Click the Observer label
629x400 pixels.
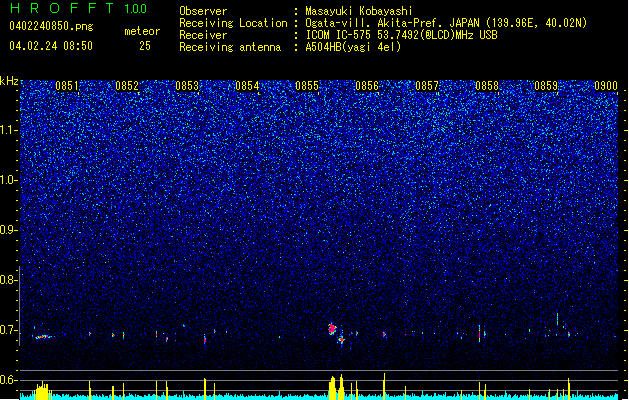tap(203, 11)
